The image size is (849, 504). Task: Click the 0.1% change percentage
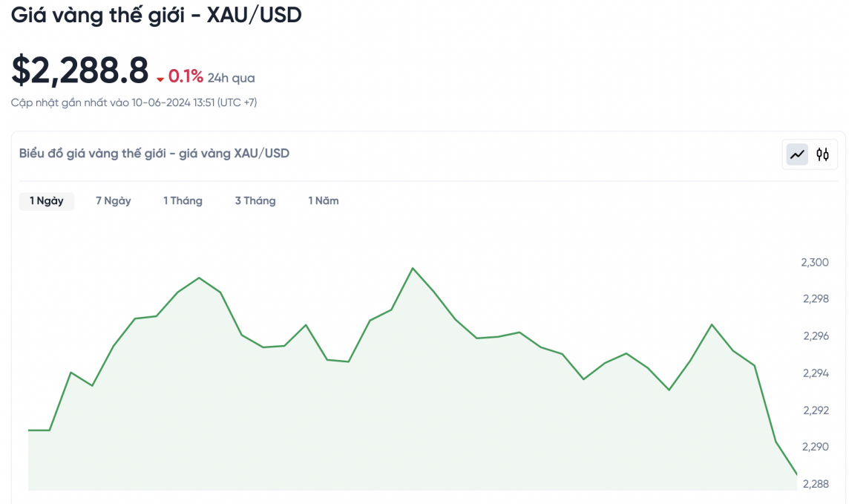click(186, 76)
